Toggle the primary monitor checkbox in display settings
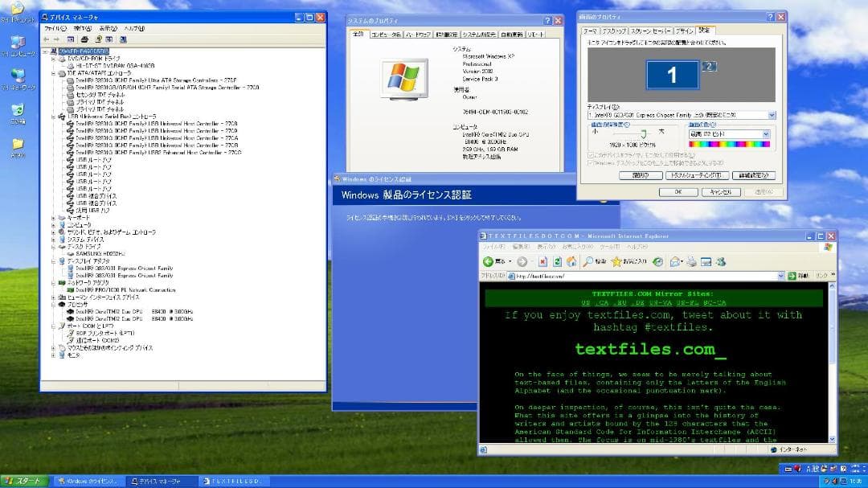The width and height of the screenshot is (868, 488). [591, 155]
